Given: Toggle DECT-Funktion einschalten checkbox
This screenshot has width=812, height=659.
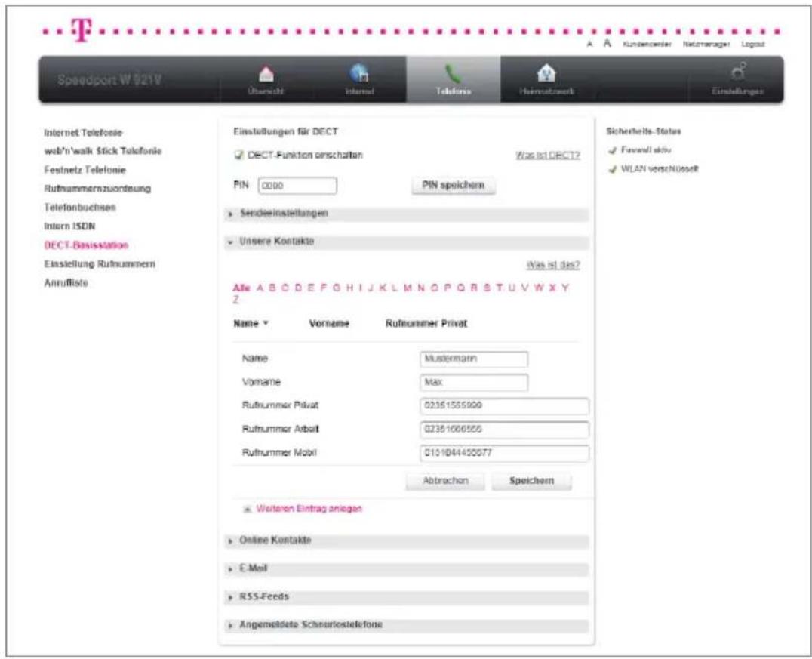Looking at the screenshot, I should click(x=238, y=155).
